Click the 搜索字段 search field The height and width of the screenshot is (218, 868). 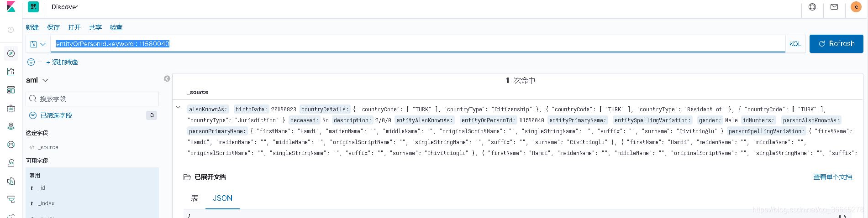(92, 99)
